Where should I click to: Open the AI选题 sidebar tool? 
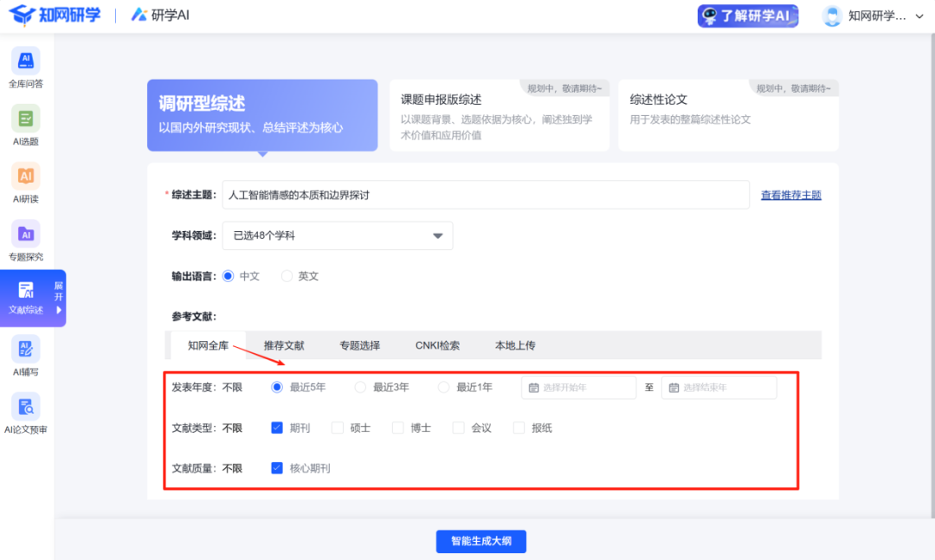[26, 119]
